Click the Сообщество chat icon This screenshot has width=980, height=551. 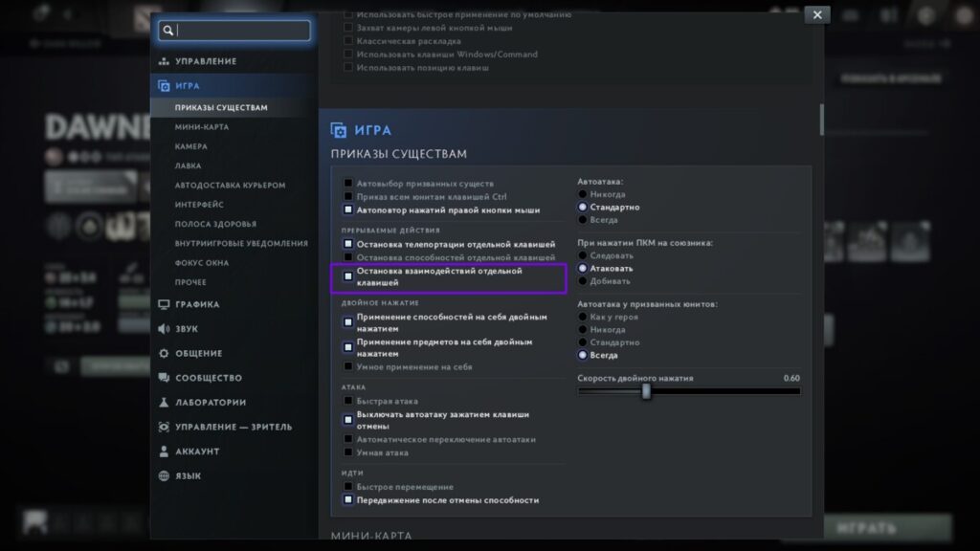point(164,377)
